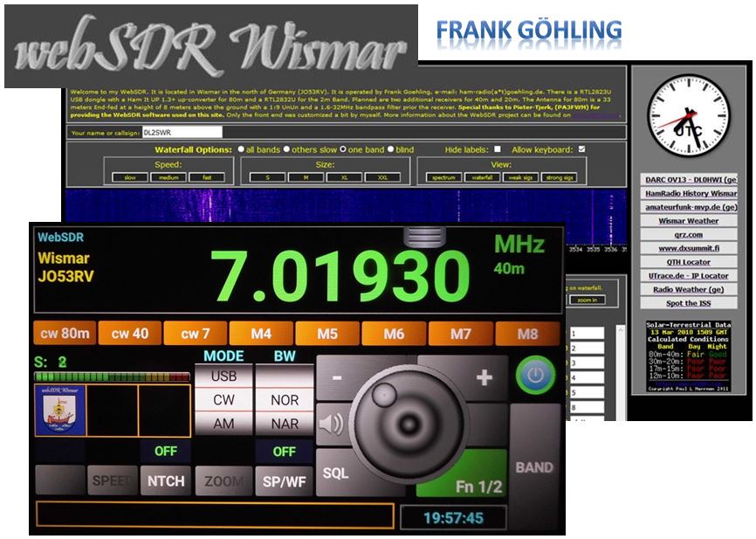Choose NAR in the BW picker
Screen dimensions: 756x539
(x=285, y=423)
